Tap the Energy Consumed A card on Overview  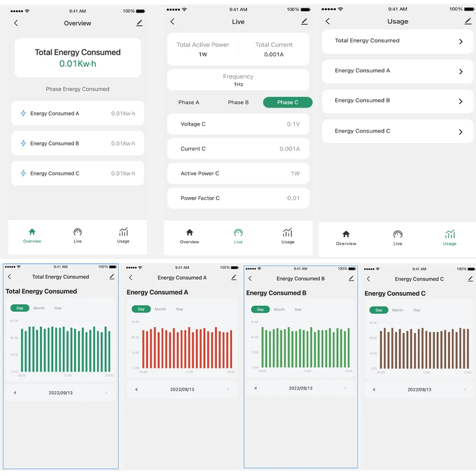[x=77, y=114]
